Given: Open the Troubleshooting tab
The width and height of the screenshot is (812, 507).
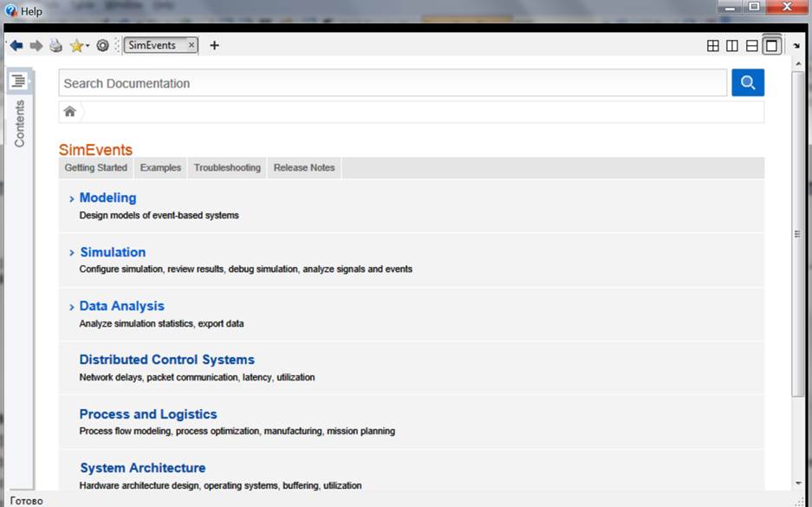Looking at the screenshot, I should click(227, 168).
